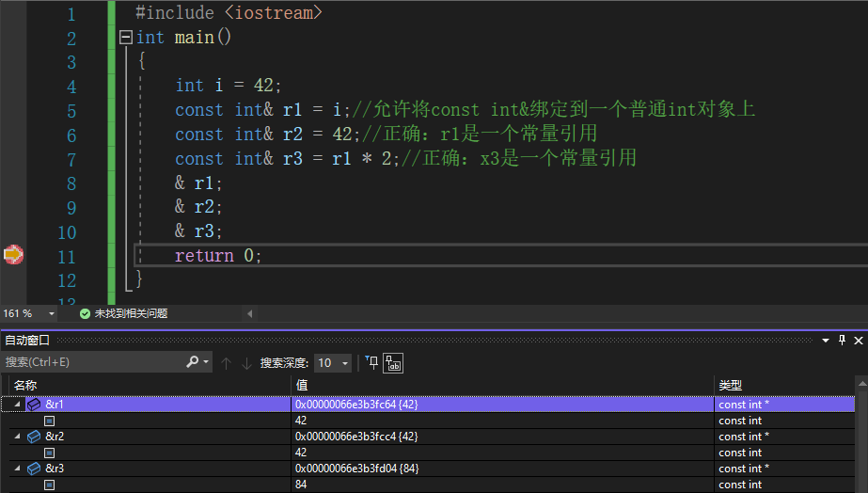This screenshot has height=493, width=868.
Task: Click the previous search result up arrow
Action: 226,363
